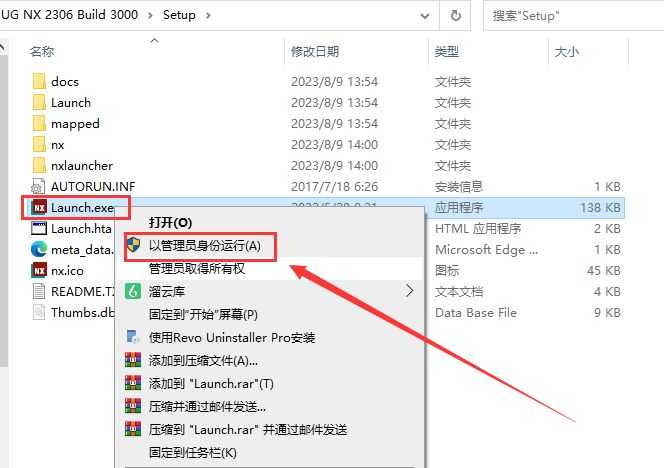Viewport: 664px width, 468px height.
Task: Sort by the 修改日期 column header
Action: point(315,52)
